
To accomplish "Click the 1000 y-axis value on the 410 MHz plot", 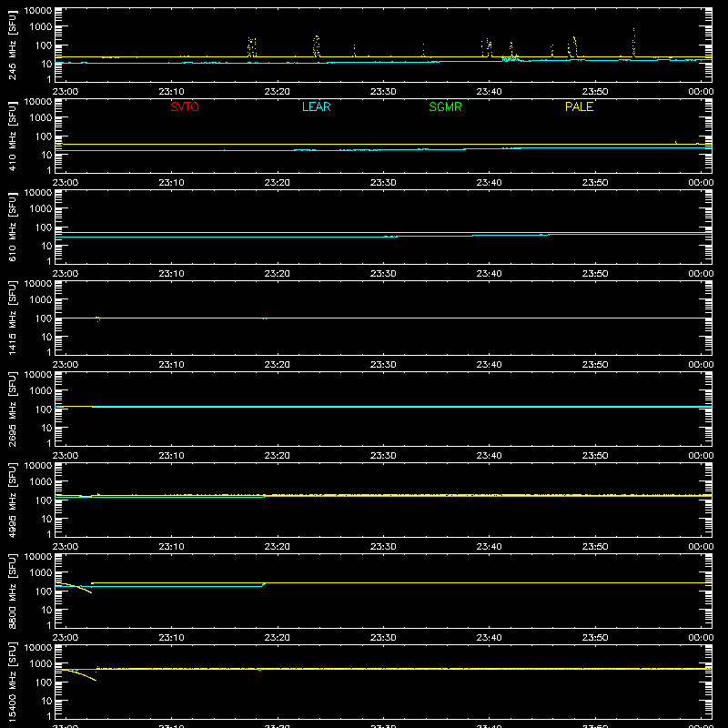I will (x=41, y=118).
